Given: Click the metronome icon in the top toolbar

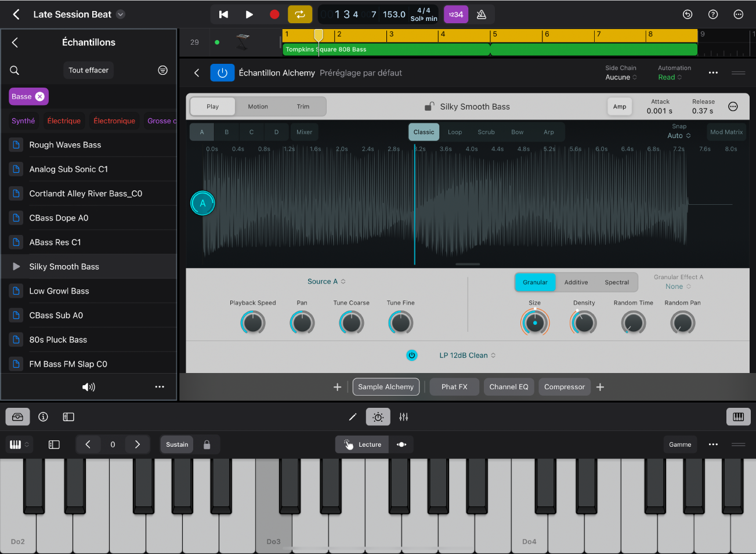Looking at the screenshot, I should pyautogui.click(x=482, y=14).
